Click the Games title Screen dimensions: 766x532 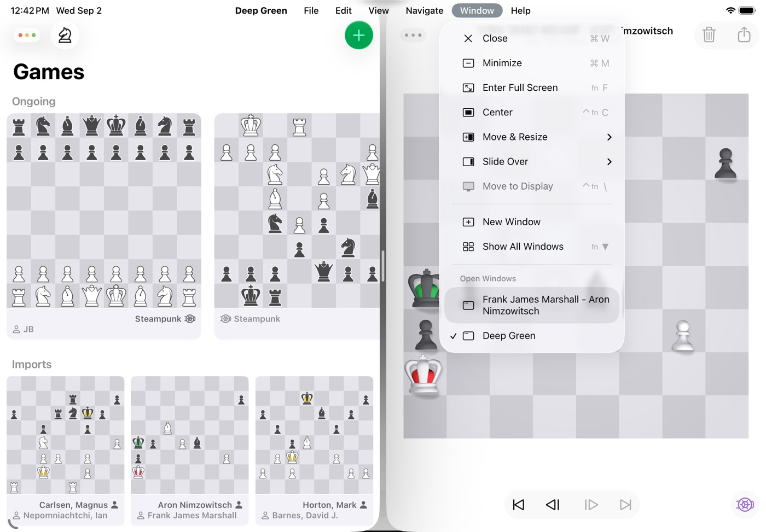[49, 72]
